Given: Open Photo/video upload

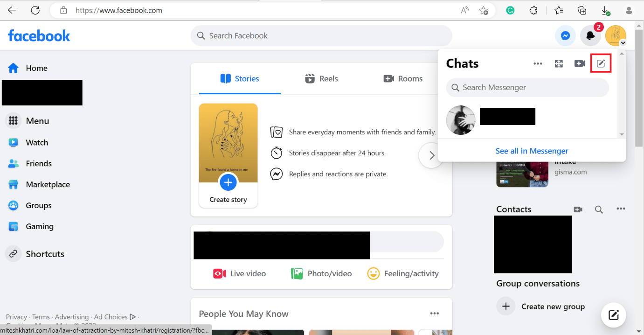Looking at the screenshot, I should (321, 273).
